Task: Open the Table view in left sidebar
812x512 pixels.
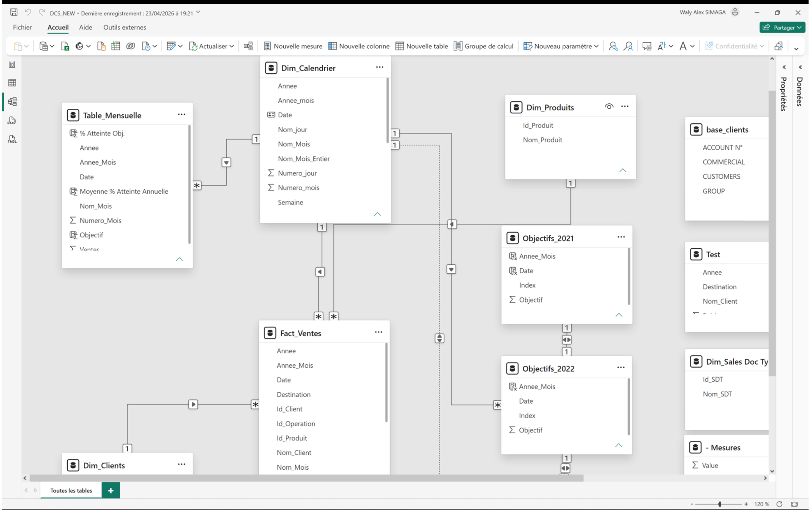Action: pyautogui.click(x=12, y=83)
